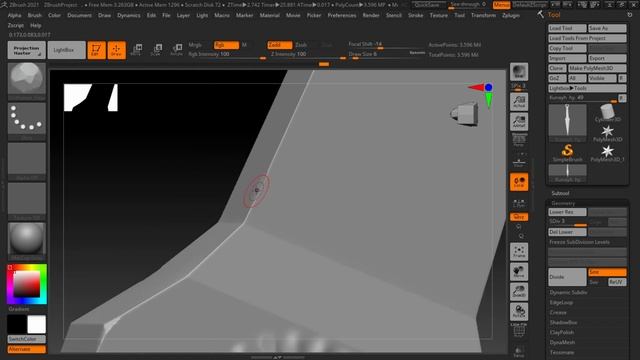Click the camera view head gizmo
Screen dimensions: 640x360
pyautogui.click(x=464, y=113)
